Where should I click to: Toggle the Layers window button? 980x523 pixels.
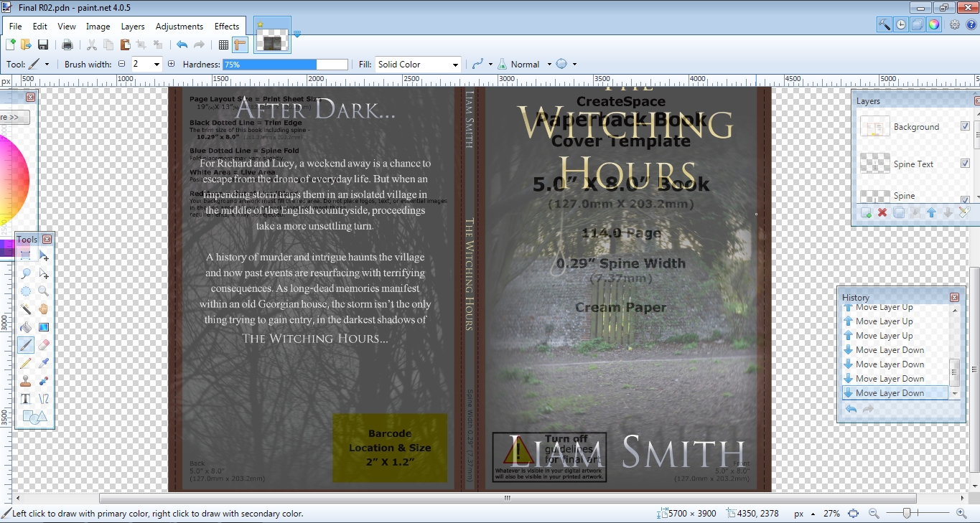pyautogui.click(x=918, y=24)
